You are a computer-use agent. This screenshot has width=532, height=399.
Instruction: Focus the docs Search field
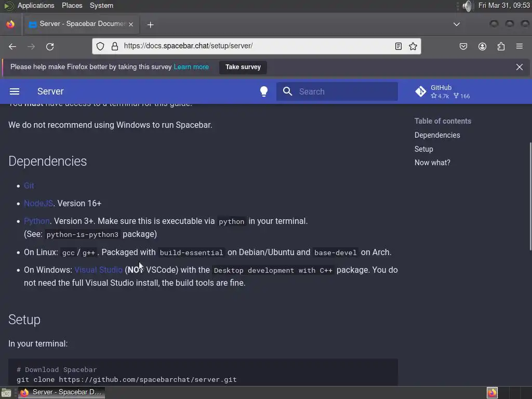point(337,91)
